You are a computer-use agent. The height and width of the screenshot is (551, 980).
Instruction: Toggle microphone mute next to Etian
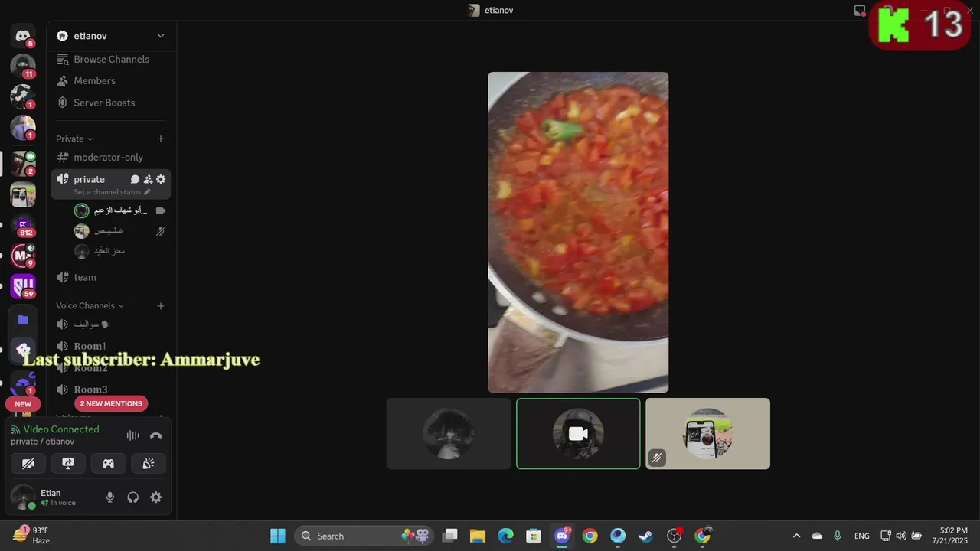(110, 497)
